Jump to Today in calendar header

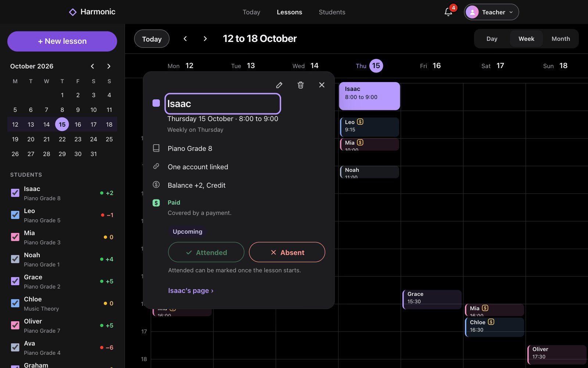point(152,39)
